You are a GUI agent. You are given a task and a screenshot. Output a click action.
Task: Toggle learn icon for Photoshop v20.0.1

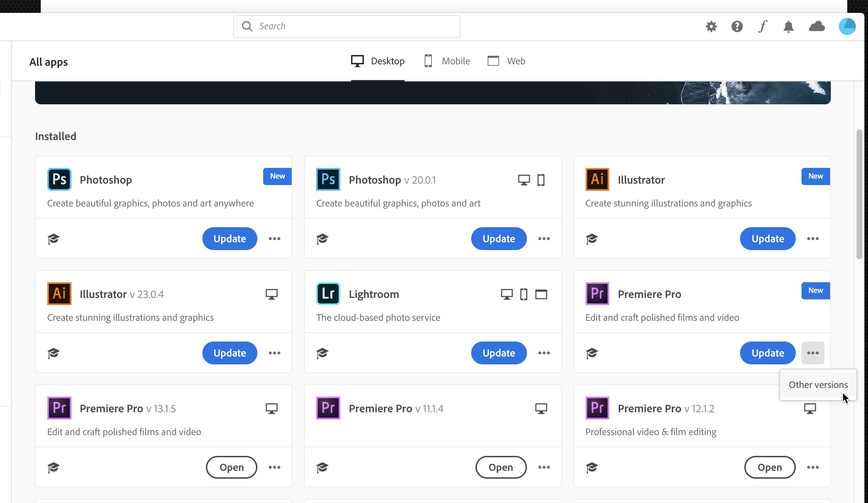coord(323,238)
